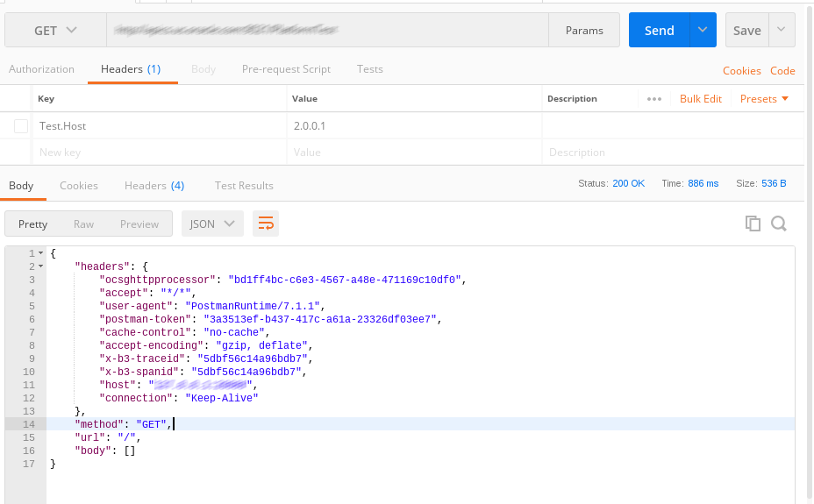Enable the Test.Host header checkbox
This screenshot has width=814, height=504.
pyautogui.click(x=21, y=126)
